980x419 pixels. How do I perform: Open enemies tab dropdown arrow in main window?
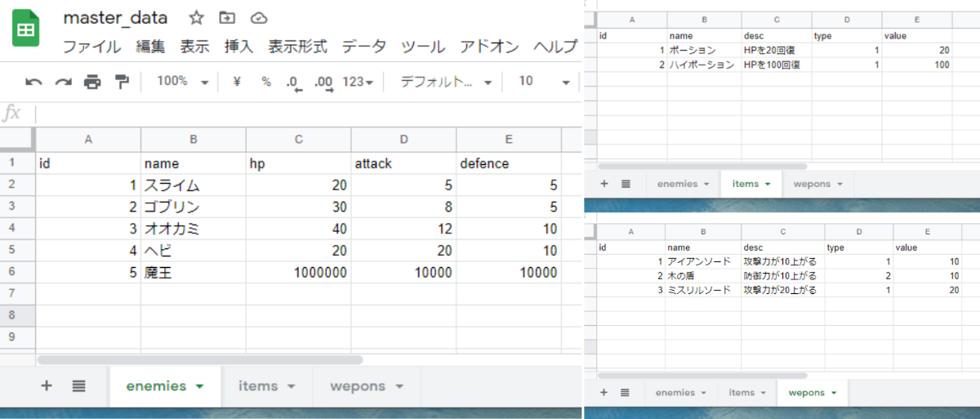[x=200, y=386]
